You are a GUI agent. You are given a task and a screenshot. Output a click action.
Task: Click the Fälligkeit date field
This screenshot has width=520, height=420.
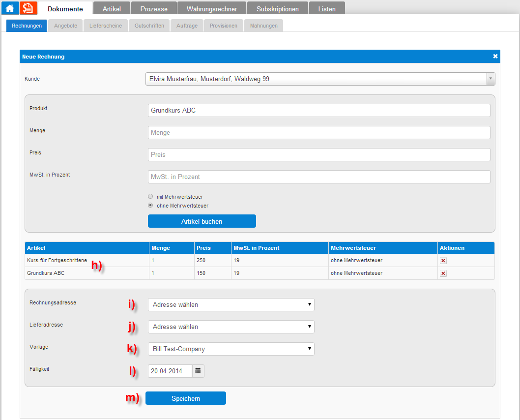point(170,371)
